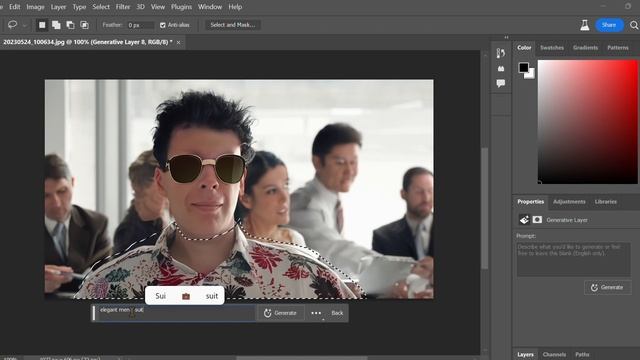Open the Edit menu
Viewport: 640px width, 360px height.
click(x=15, y=7)
